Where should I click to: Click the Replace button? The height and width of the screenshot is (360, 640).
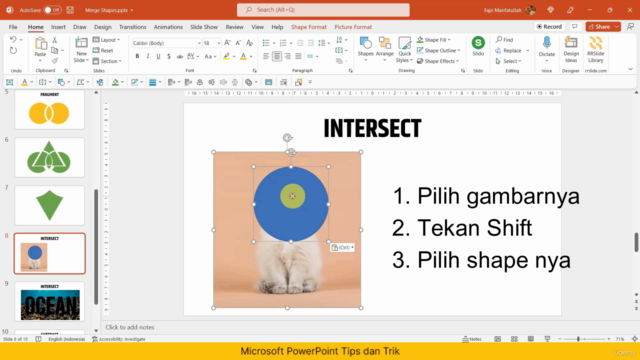509,50
